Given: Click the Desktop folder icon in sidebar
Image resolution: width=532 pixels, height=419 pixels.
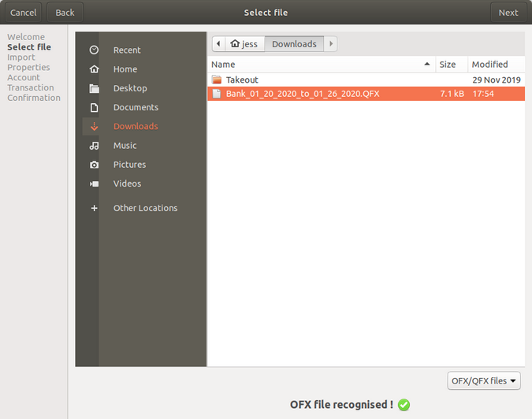Looking at the screenshot, I should tap(95, 88).
